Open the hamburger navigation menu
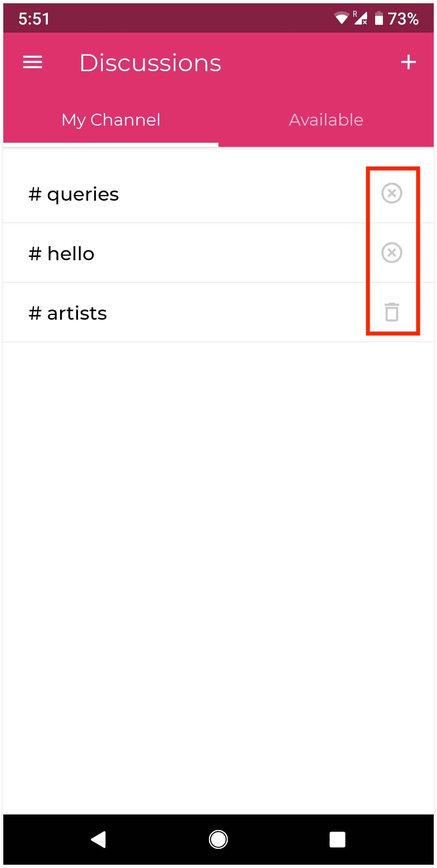This screenshot has height=868, width=437. click(x=32, y=62)
